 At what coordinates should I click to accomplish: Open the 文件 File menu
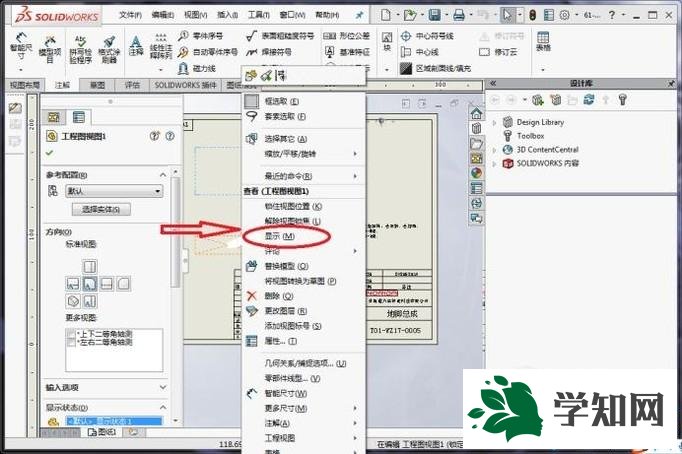130,15
